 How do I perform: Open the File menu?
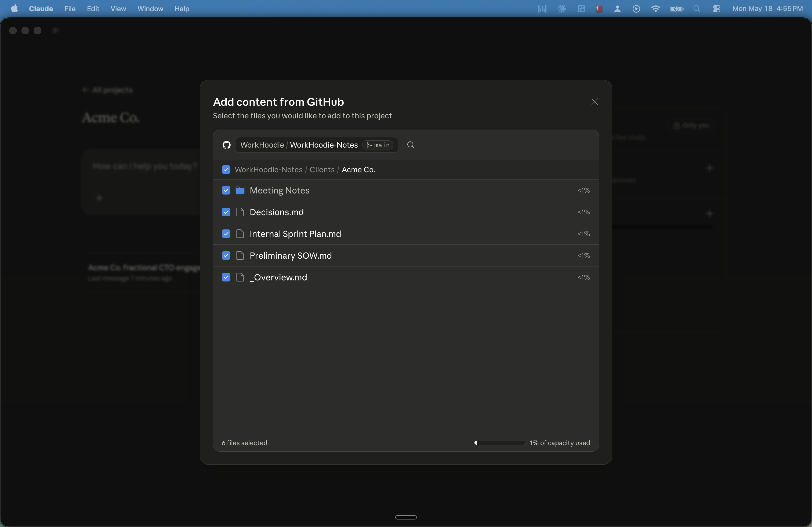point(70,9)
